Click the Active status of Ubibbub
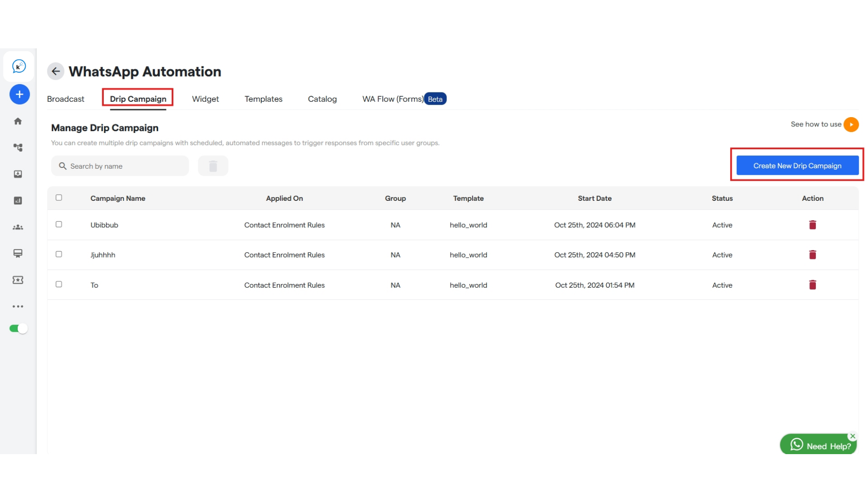 [x=722, y=225]
